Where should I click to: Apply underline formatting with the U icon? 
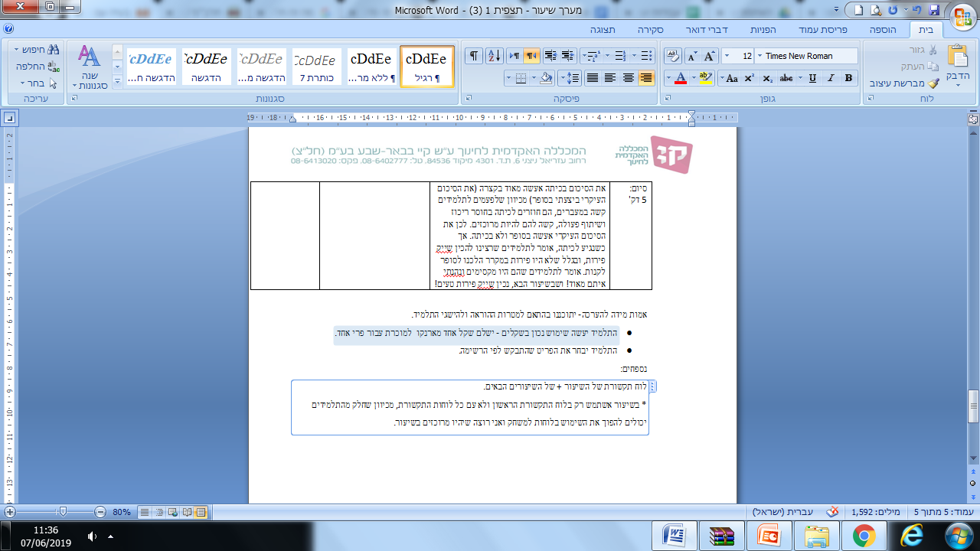(x=812, y=78)
